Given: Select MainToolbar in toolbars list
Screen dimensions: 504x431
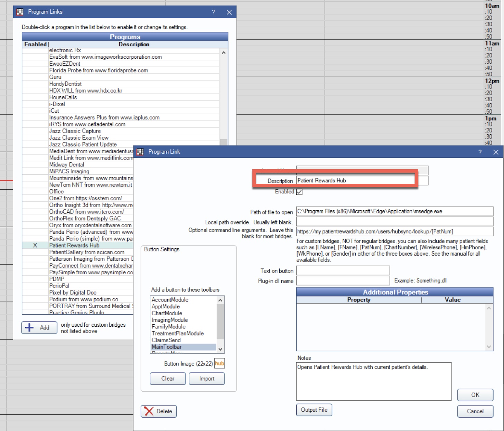Looking at the screenshot, I should point(184,347).
